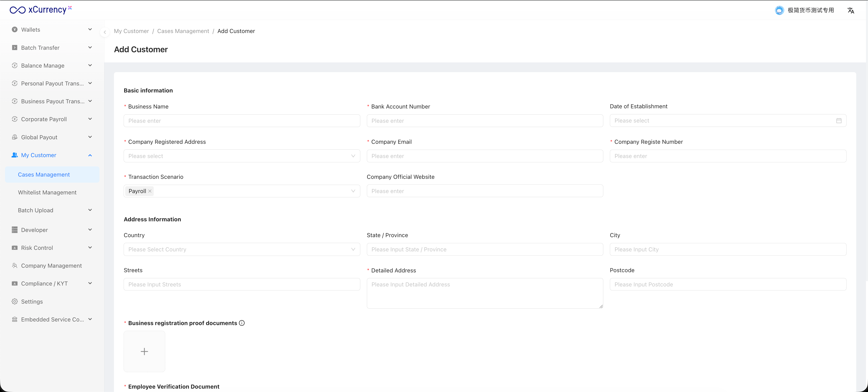Click the plus upload box icon
The height and width of the screenshot is (392, 868).
coord(144,351)
